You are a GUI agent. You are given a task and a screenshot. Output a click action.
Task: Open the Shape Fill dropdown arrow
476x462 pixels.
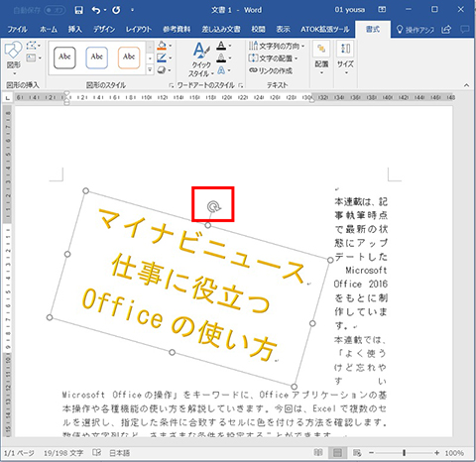[171, 46]
